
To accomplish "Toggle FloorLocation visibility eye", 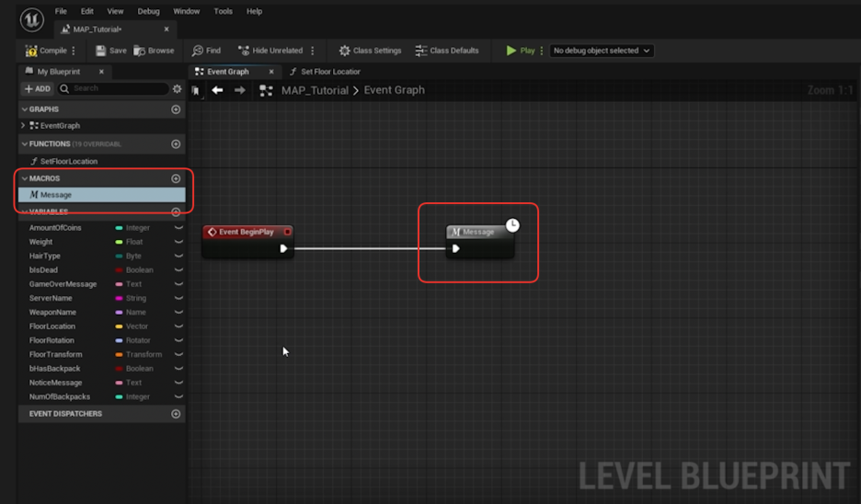I will point(178,326).
